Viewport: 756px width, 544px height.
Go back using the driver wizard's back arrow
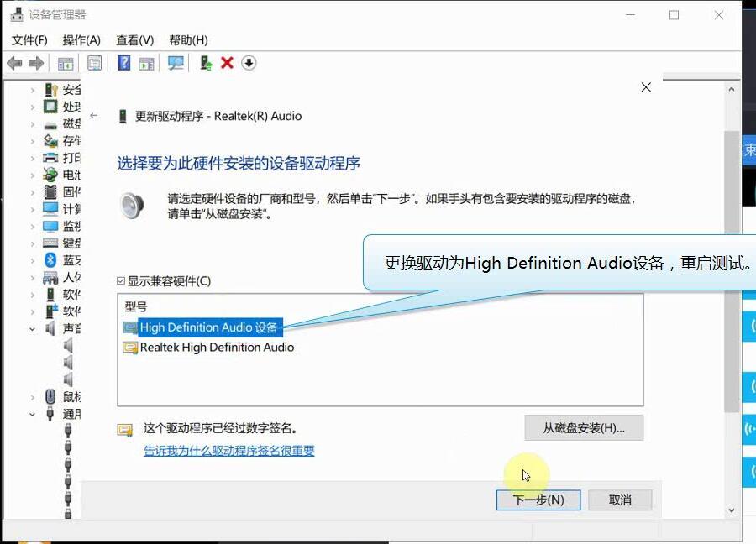coord(94,116)
